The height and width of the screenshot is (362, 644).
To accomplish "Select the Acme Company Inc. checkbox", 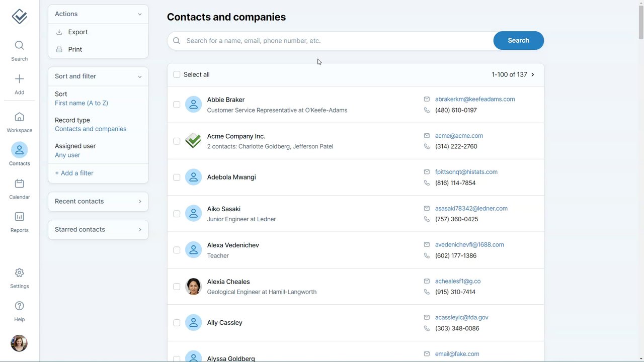I will (x=177, y=141).
